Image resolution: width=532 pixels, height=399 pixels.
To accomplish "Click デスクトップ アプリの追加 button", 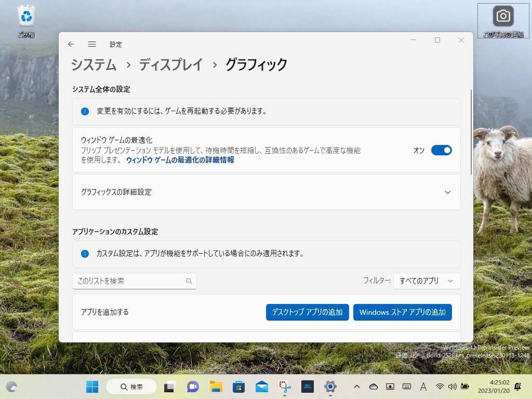I will (x=307, y=312).
